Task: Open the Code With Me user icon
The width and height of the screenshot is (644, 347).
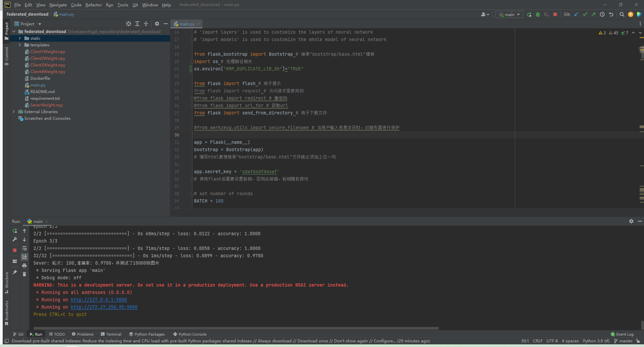Action: pos(485,14)
